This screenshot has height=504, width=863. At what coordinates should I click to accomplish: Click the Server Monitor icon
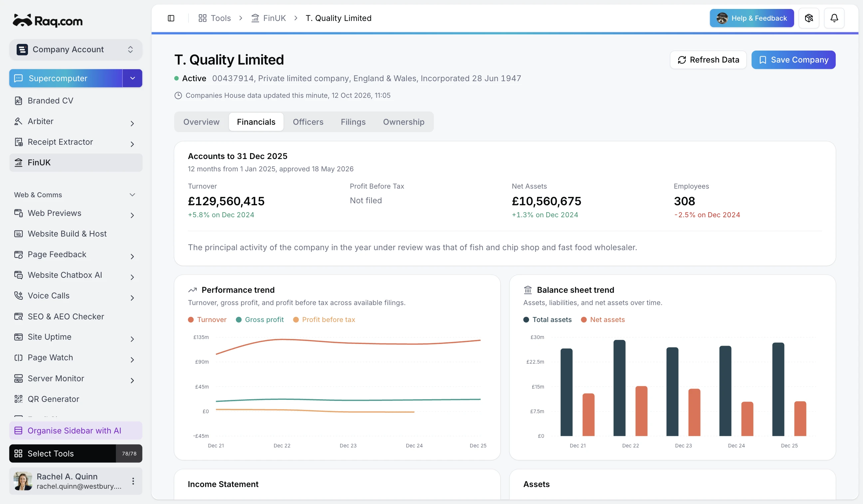(19, 379)
